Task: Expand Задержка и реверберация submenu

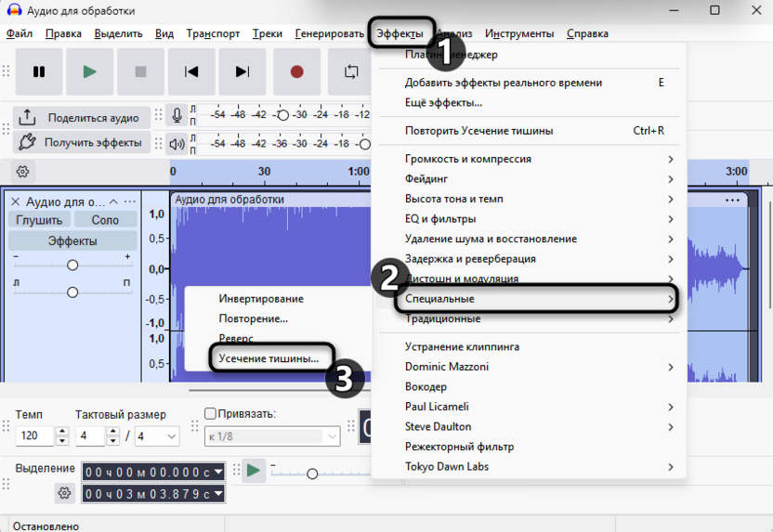Action: [x=529, y=259]
